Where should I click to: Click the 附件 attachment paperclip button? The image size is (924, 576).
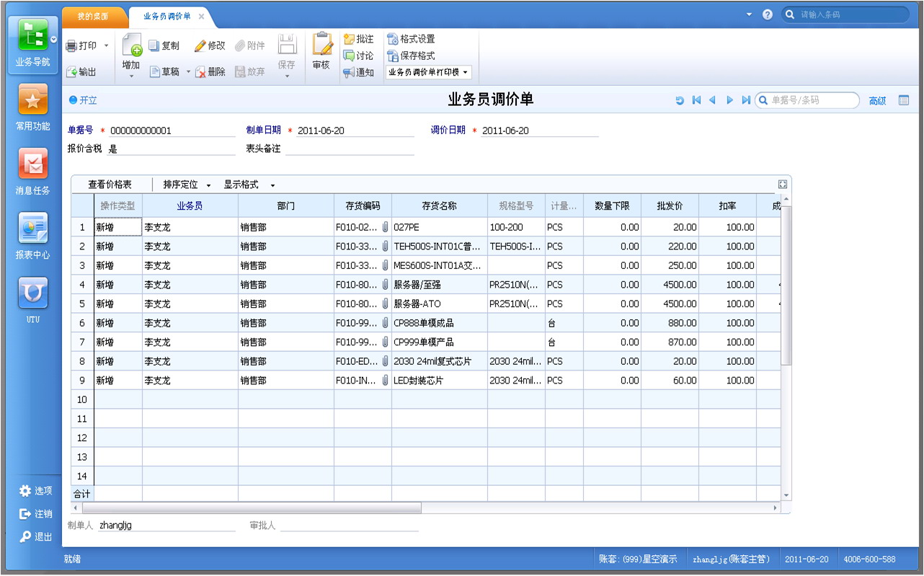pos(249,45)
